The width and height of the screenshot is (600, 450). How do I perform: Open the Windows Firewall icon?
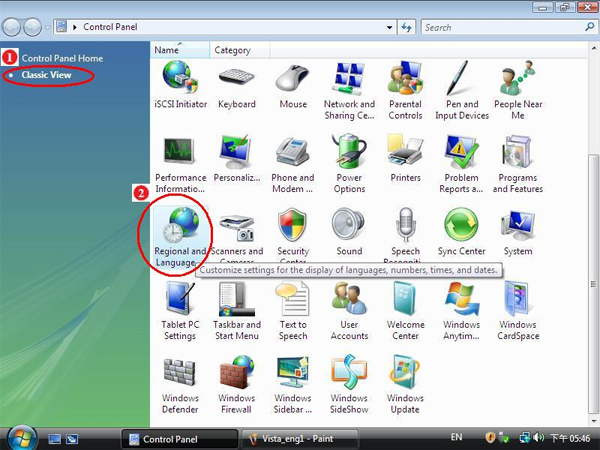tap(236, 372)
